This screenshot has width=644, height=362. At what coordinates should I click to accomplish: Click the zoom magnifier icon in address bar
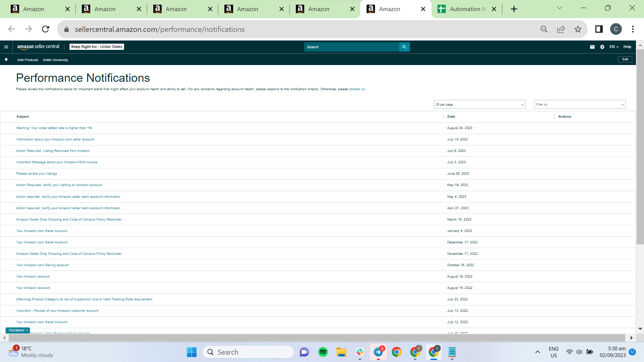click(x=544, y=29)
